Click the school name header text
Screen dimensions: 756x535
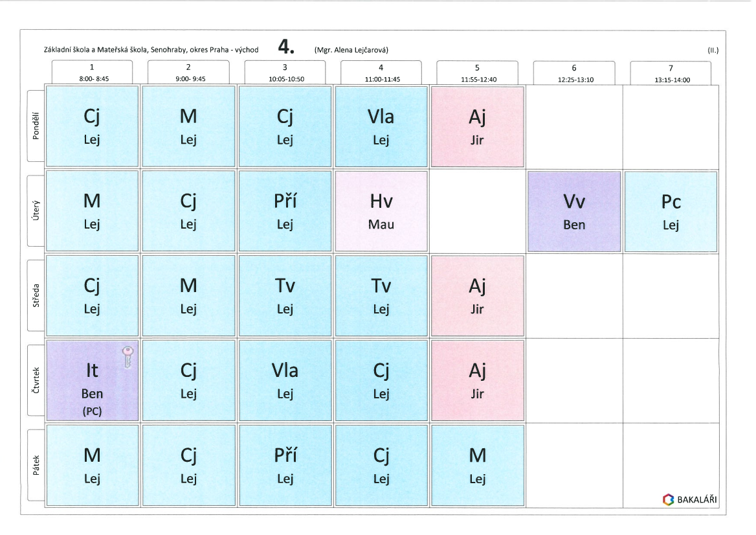pyautogui.click(x=151, y=50)
